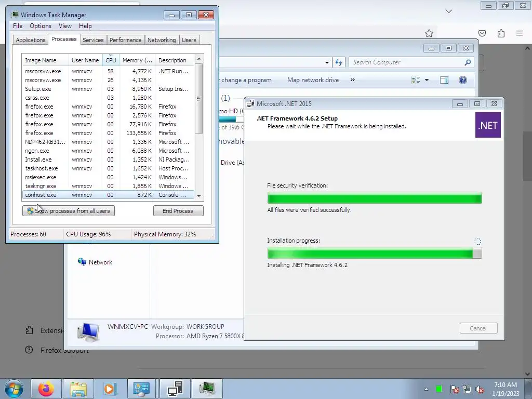The width and height of the screenshot is (532, 399).
Task: Select conhost.exe process row
Action: (108, 195)
